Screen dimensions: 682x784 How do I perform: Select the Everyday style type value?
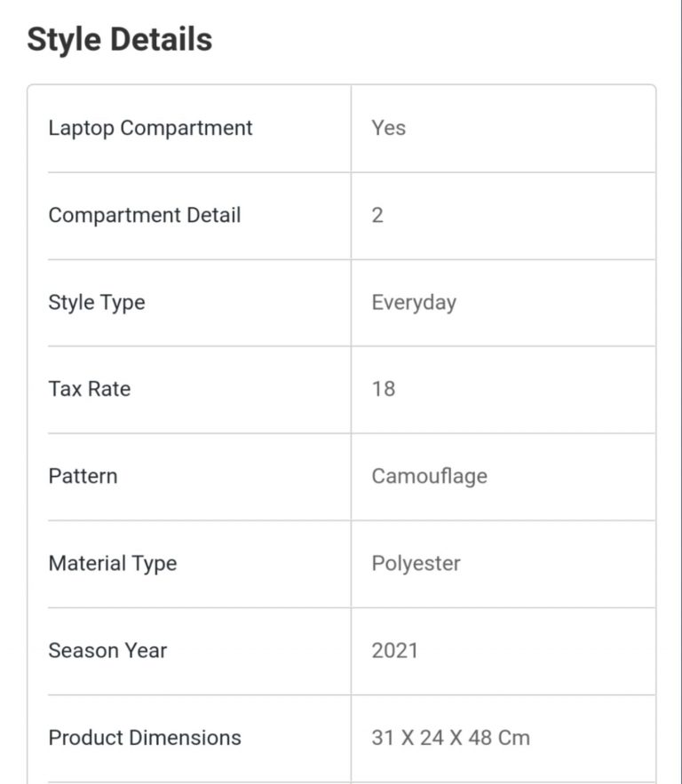click(x=413, y=302)
